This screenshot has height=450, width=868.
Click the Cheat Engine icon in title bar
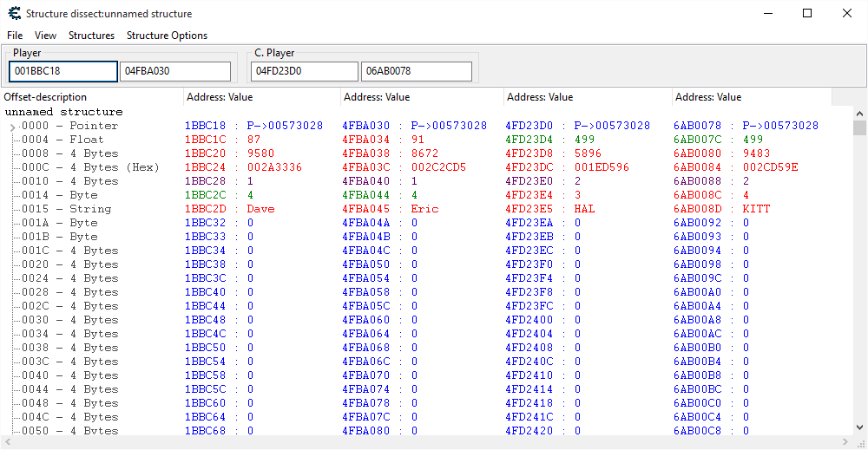point(13,13)
